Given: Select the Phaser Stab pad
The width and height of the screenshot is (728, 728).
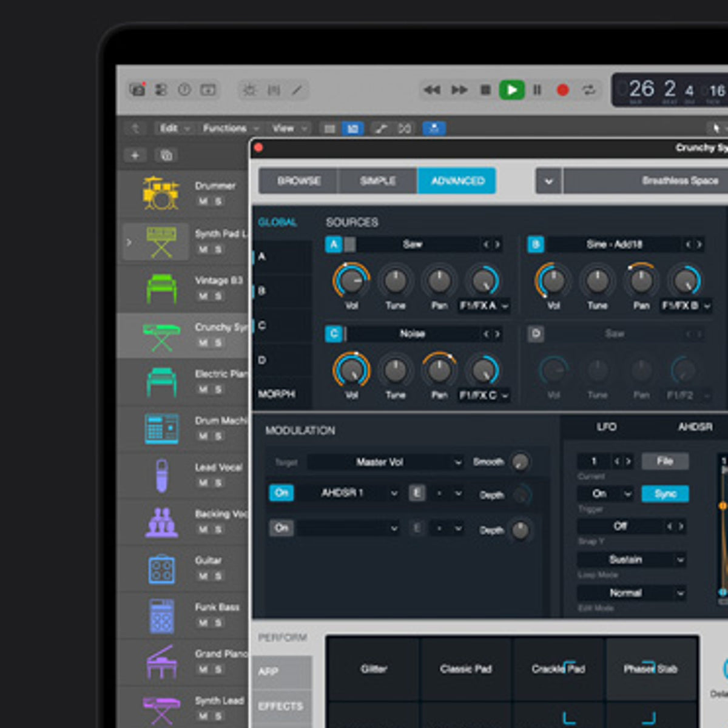Looking at the screenshot, I should [x=651, y=669].
